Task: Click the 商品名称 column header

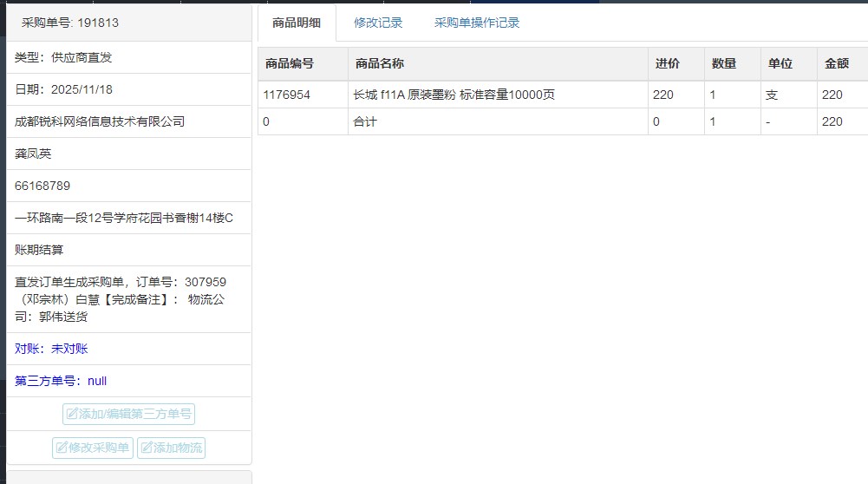Action: [x=379, y=63]
